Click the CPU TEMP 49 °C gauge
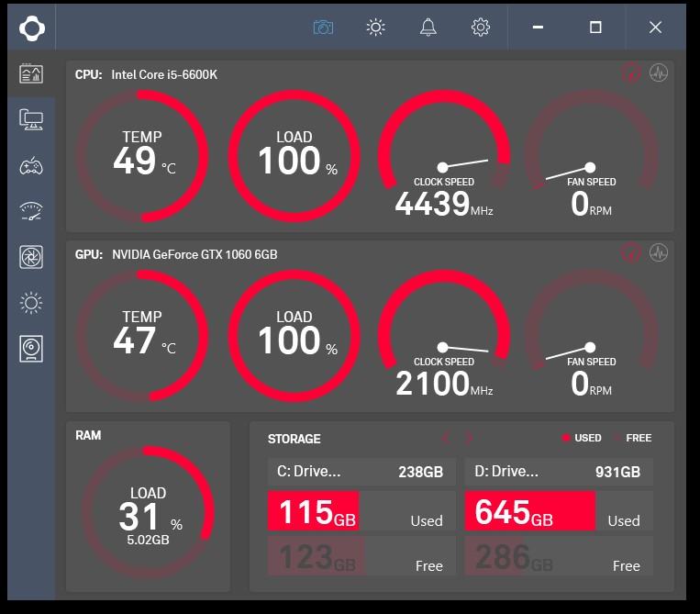The image size is (700, 614). click(142, 156)
